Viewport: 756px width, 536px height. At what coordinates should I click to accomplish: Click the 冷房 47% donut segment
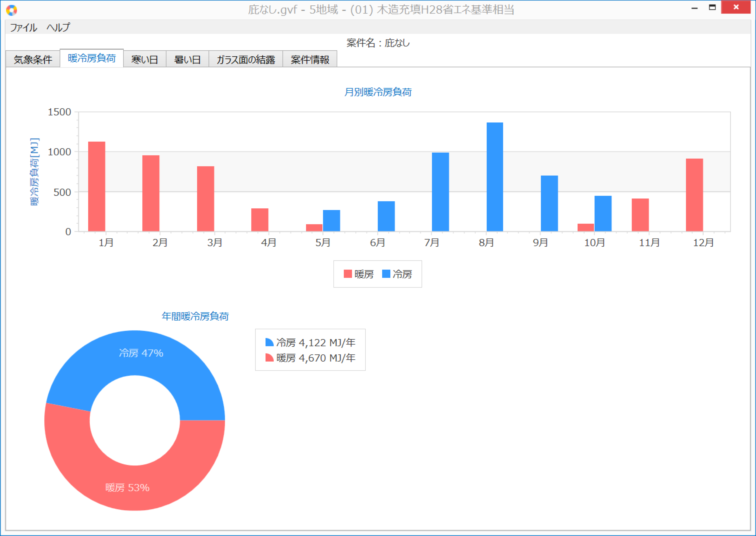[x=141, y=353]
